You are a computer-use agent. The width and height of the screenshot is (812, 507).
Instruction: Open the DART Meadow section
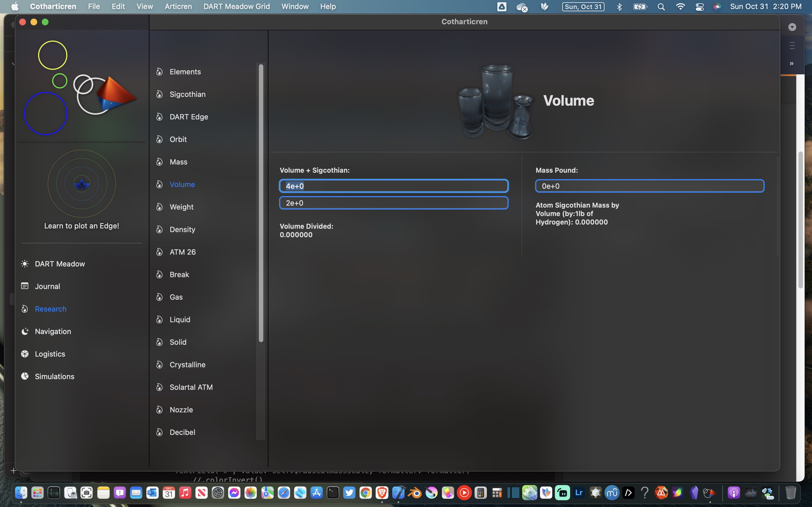click(x=59, y=263)
